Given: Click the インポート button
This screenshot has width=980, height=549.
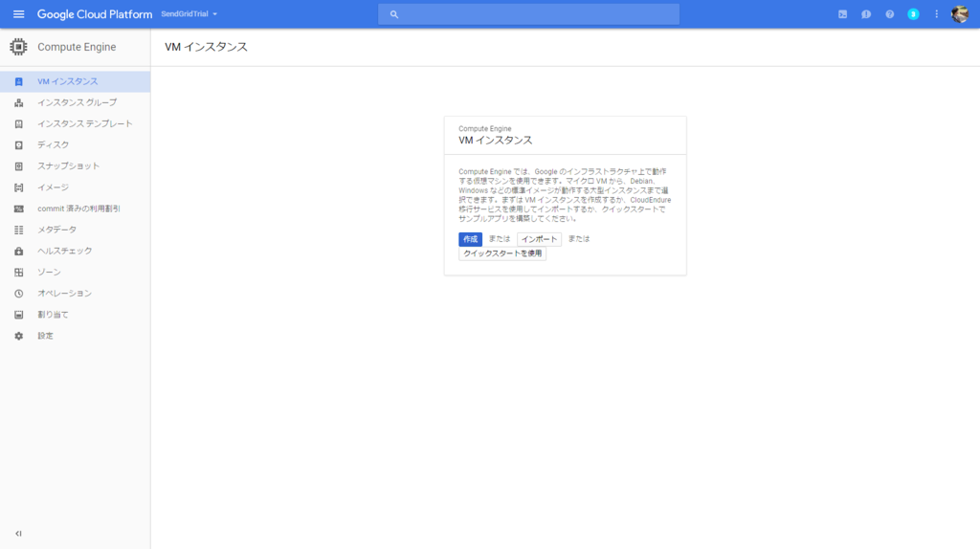Looking at the screenshot, I should tap(539, 239).
